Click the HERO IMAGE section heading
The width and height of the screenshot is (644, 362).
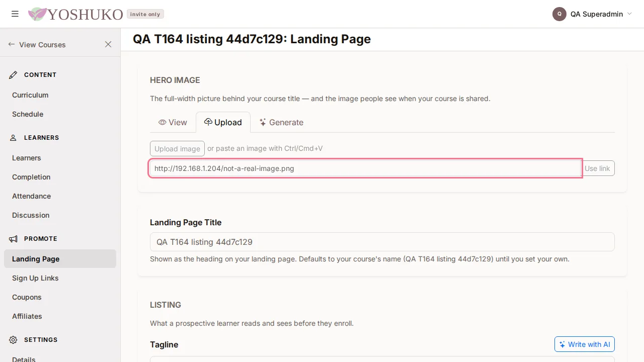click(x=175, y=80)
